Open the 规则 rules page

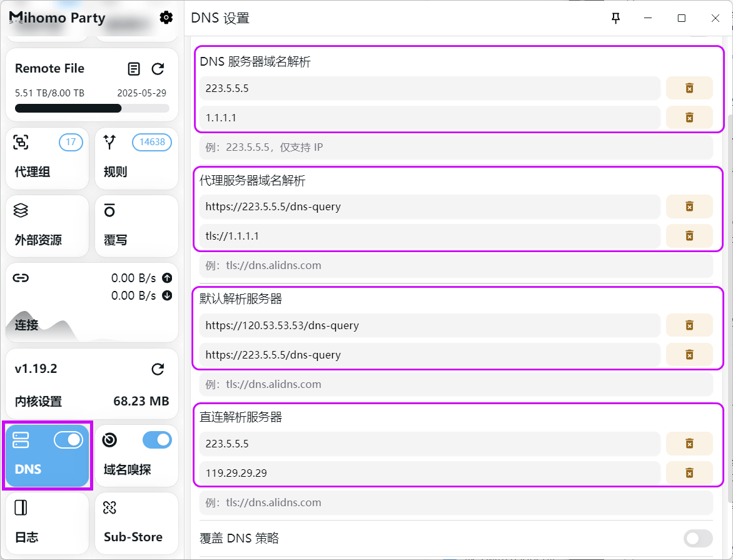[x=136, y=158]
